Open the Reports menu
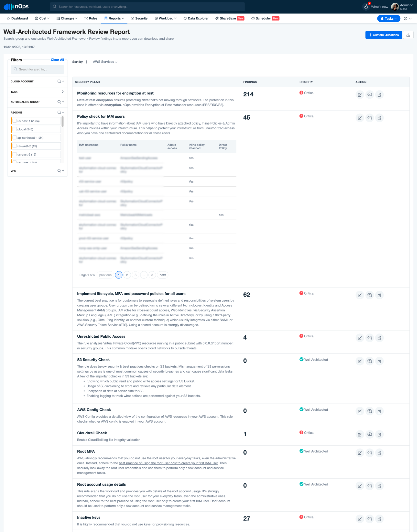The width and height of the screenshot is (417, 532). tap(114, 19)
